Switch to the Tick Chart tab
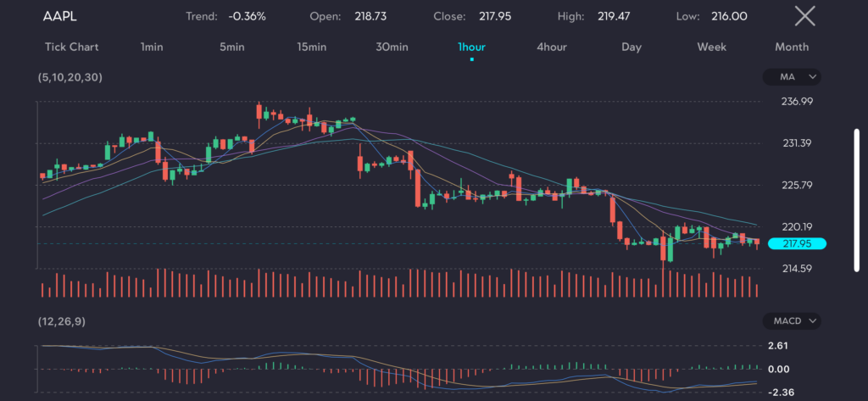The image size is (868, 401). [x=72, y=47]
